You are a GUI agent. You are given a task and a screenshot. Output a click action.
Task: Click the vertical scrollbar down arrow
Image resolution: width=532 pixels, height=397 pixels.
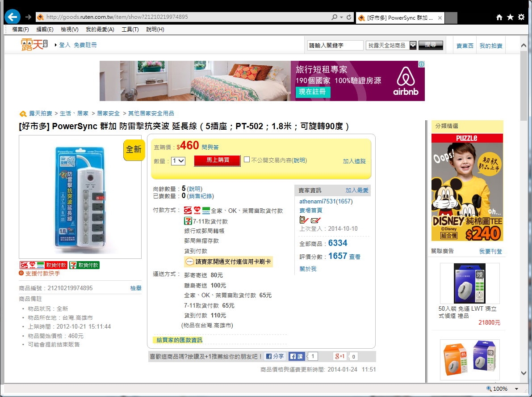click(x=524, y=373)
